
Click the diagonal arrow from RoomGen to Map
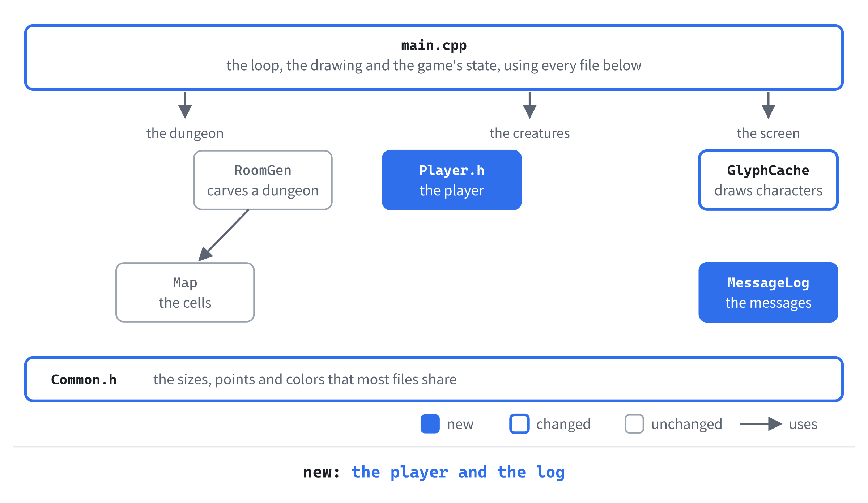point(224,235)
